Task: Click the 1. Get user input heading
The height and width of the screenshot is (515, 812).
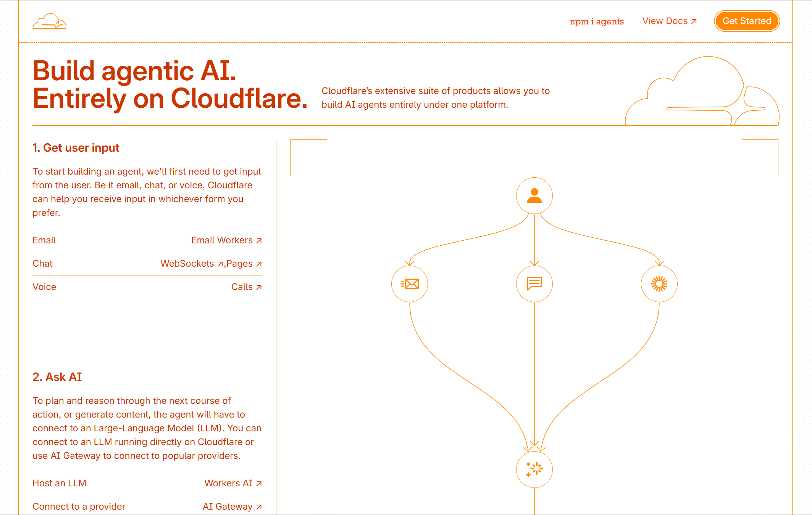Action: click(76, 148)
